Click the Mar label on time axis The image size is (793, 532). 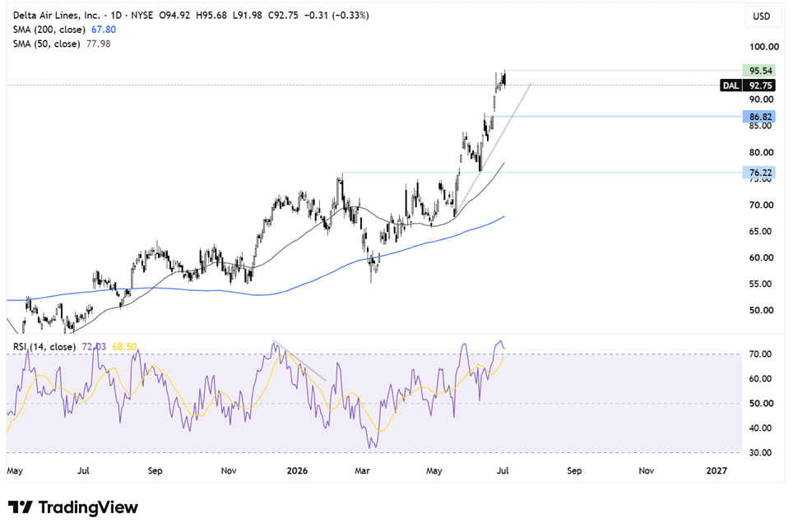tap(362, 470)
